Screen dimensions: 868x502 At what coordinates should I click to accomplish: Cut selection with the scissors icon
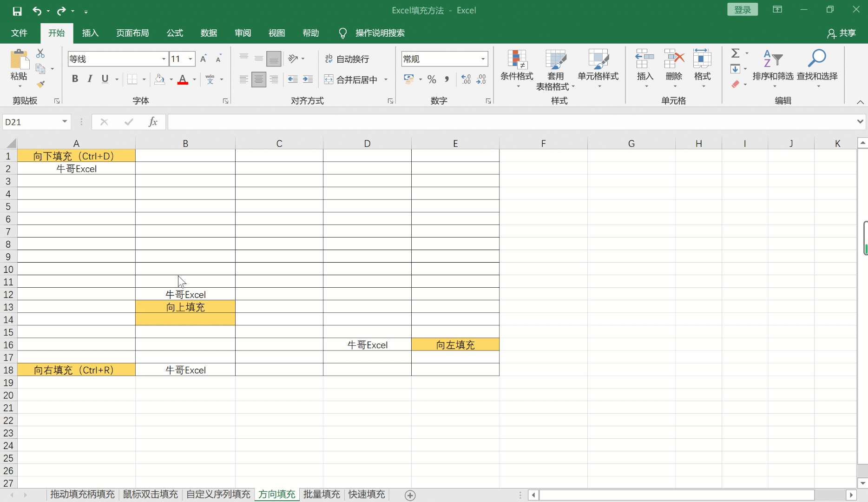pos(40,53)
